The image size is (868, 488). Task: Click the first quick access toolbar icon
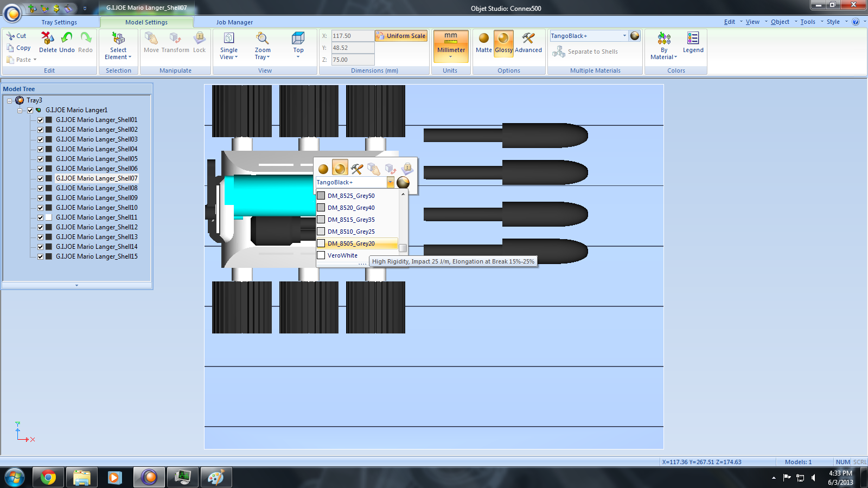tap(32, 8)
